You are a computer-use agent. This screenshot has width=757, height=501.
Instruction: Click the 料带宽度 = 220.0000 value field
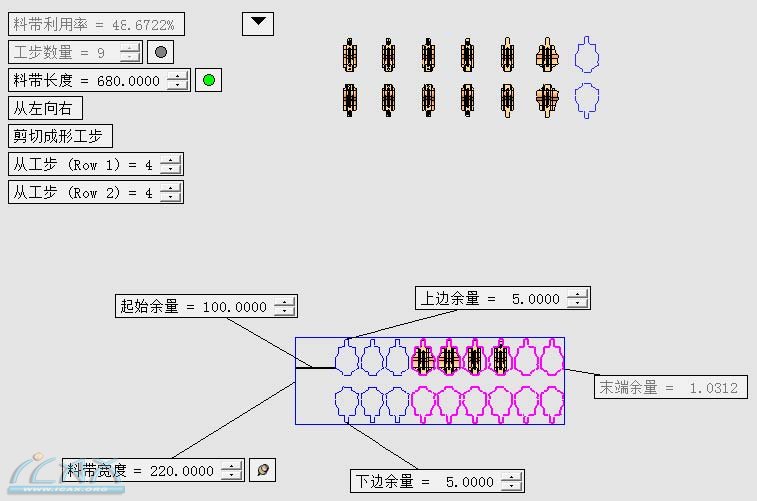(153, 470)
